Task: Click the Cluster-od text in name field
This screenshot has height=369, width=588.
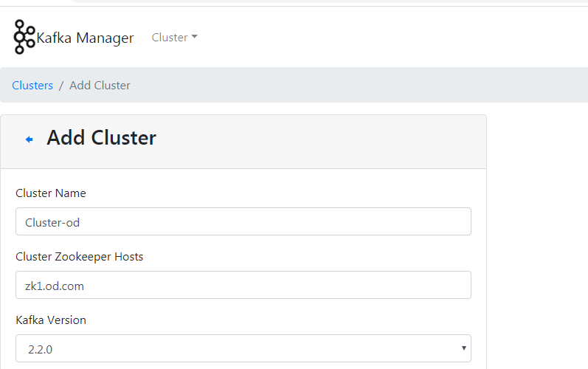Action: [52, 223]
